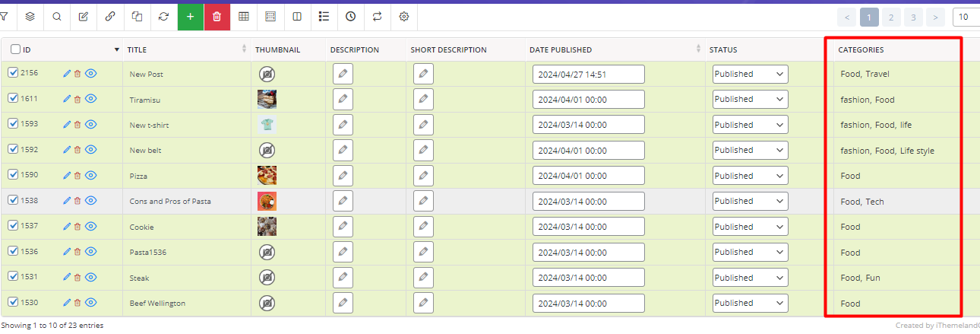980x334 pixels.
Task: Open the Cons and Pros of Pasta title
Action: pyautogui.click(x=170, y=202)
